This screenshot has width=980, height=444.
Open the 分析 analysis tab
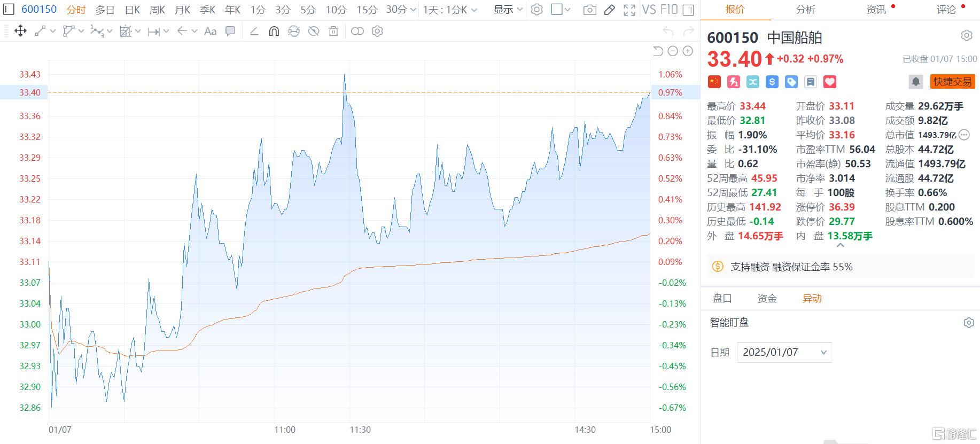click(x=805, y=10)
